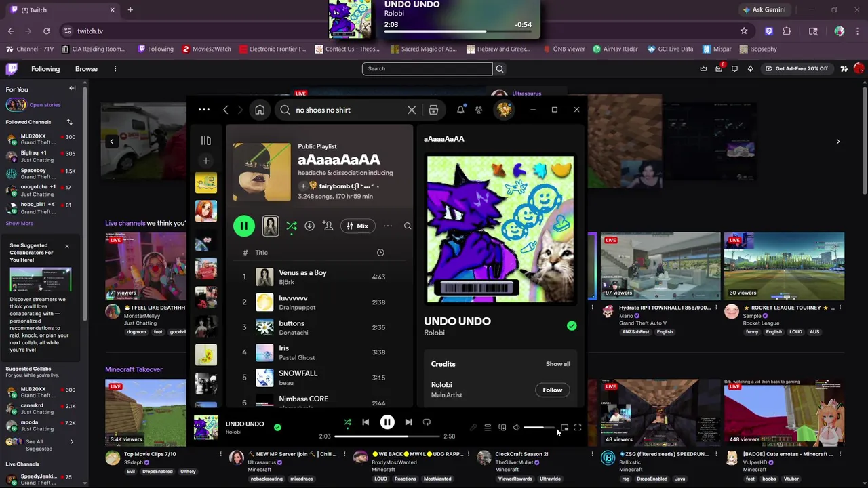Open the Movies2Watch bookmark

point(206,49)
